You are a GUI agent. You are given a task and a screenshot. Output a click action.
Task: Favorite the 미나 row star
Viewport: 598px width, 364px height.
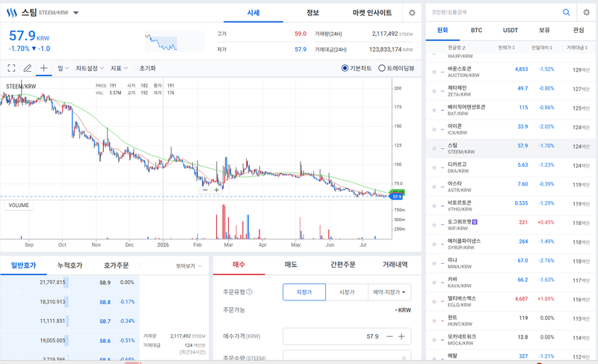(x=434, y=263)
